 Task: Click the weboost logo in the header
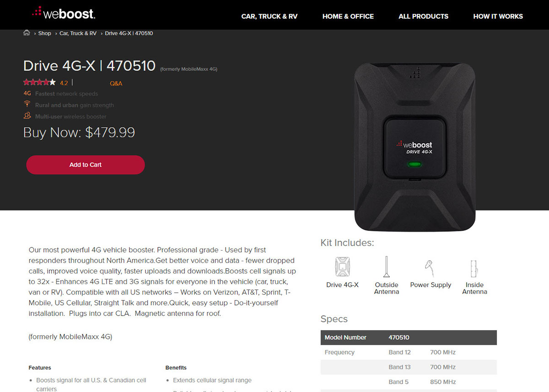[x=63, y=14]
